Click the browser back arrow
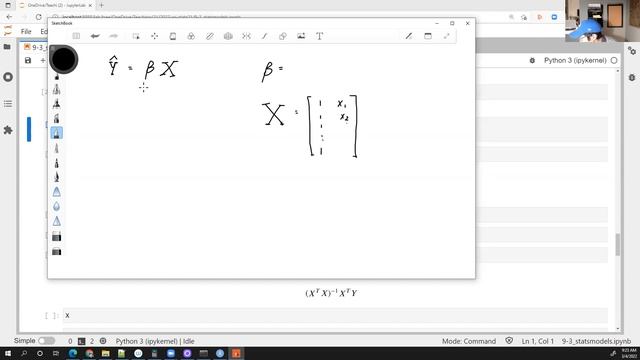Screen dimensions: 640x360 9,17
